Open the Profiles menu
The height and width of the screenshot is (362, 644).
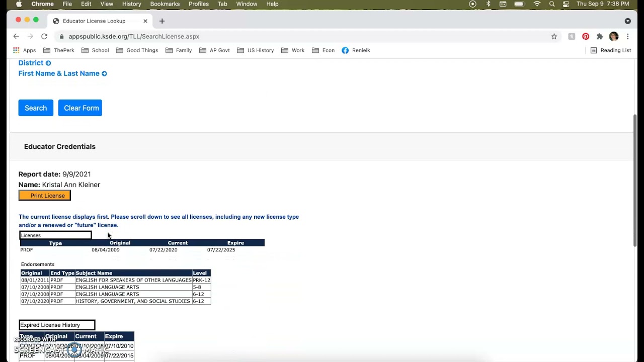pyautogui.click(x=199, y=4)
